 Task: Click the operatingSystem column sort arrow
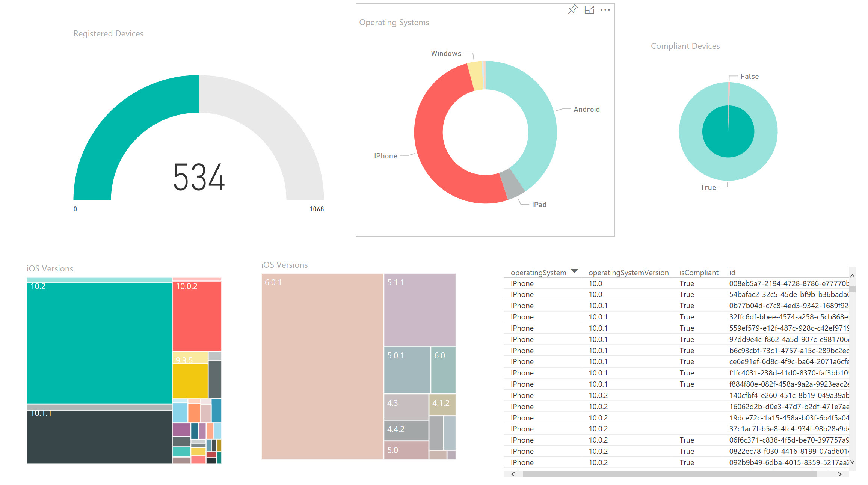[574, 271]
